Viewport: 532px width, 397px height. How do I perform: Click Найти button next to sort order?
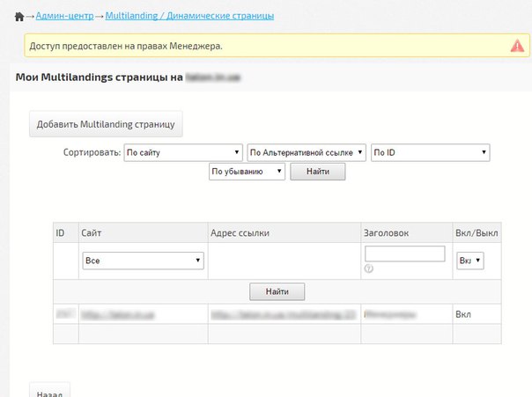[x=318, y=172]
